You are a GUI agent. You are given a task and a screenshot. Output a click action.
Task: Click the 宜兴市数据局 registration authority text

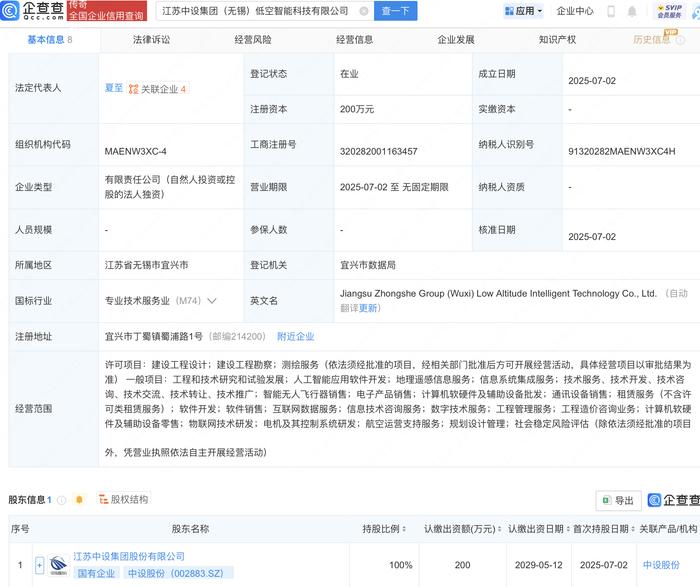[x=368, y=265]
